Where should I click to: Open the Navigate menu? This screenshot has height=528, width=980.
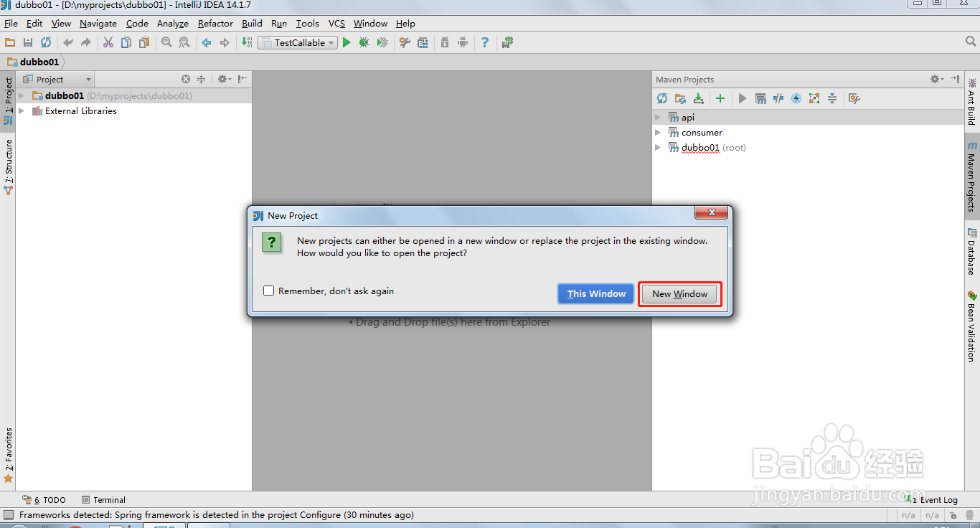tap(98, 24)
